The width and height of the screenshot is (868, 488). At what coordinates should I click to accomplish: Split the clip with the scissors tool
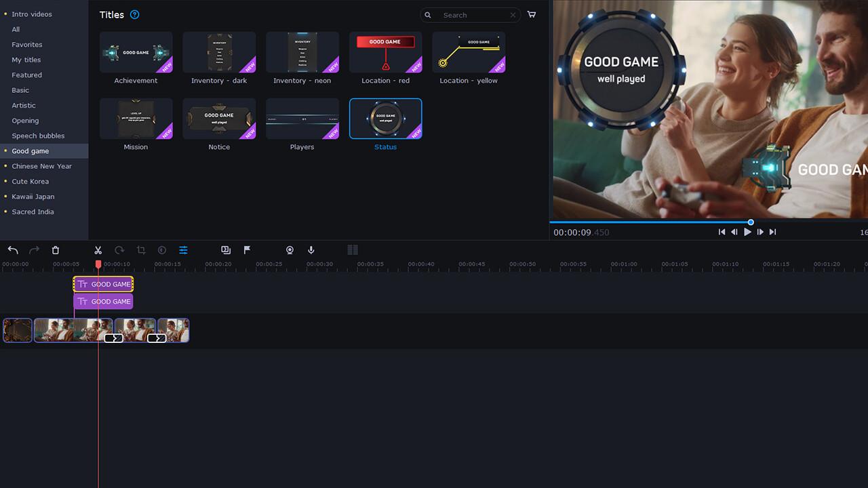click(x=98, y=250)
